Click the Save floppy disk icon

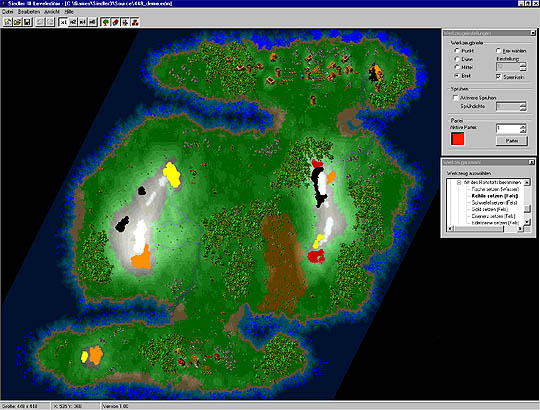(27, 22)
